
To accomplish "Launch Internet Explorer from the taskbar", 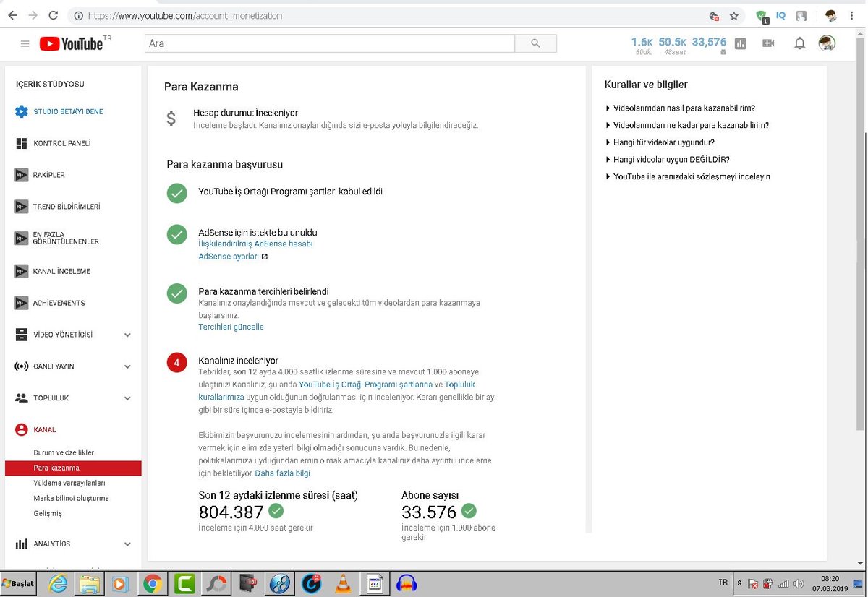I will pyautogui.click(x=58, y=583).
